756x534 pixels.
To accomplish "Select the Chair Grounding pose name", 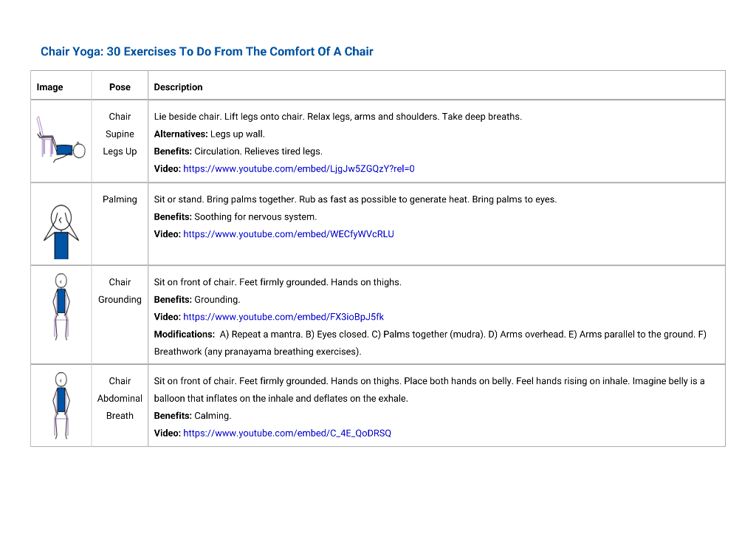I will click(x=120, y=291).
